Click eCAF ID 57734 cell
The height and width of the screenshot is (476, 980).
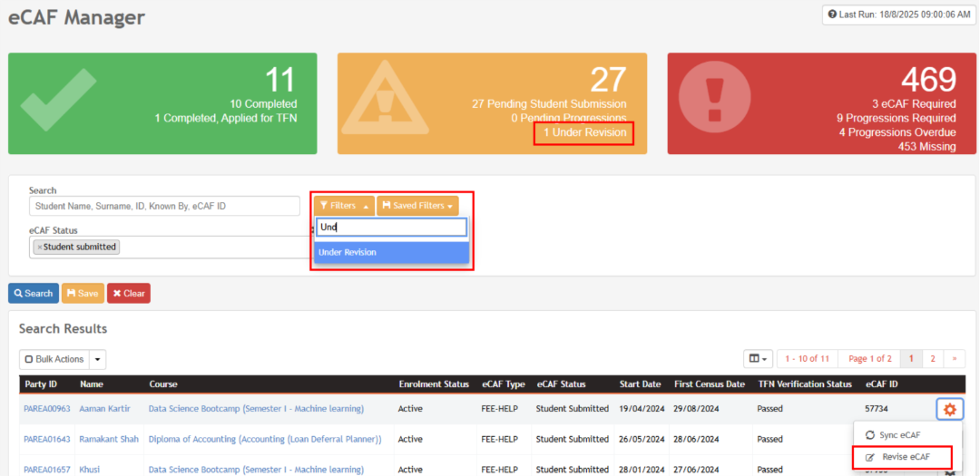coord(877,409)
